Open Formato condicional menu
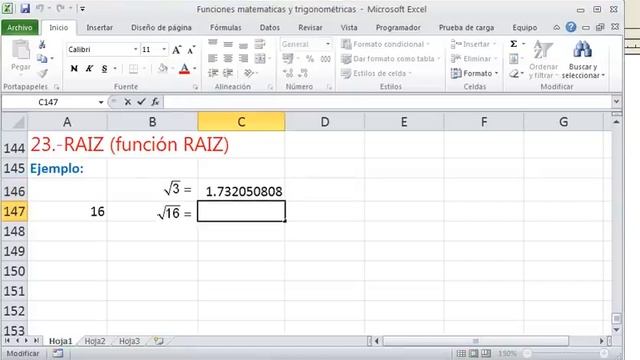The width and height of the screenshot is (640, 360). [x=386, y=44]
